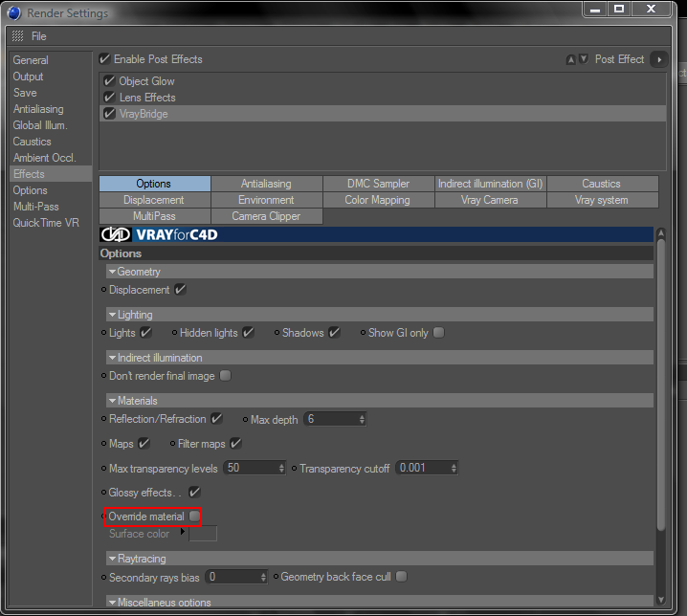Toggle the Filter maps checkbox
687x616 pixels.
[x=235, y=444]
